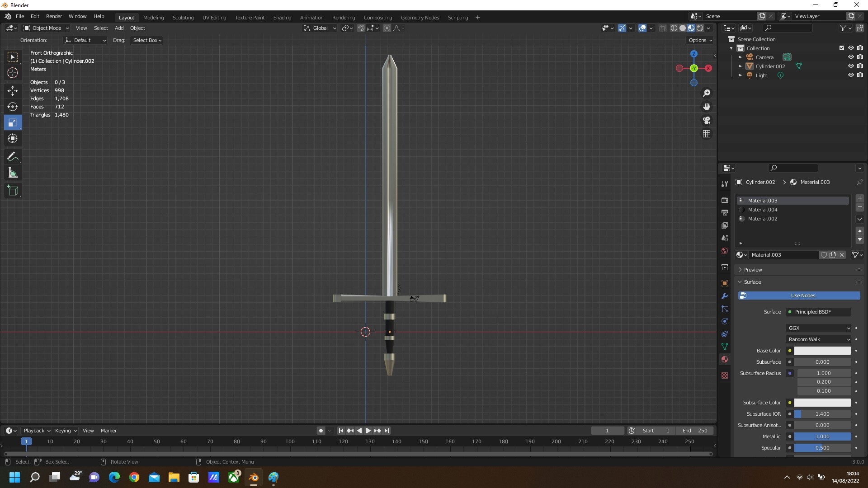Open the Modifier Properties wrench tab
868x488 pixels.
click(x=725, y=296)
